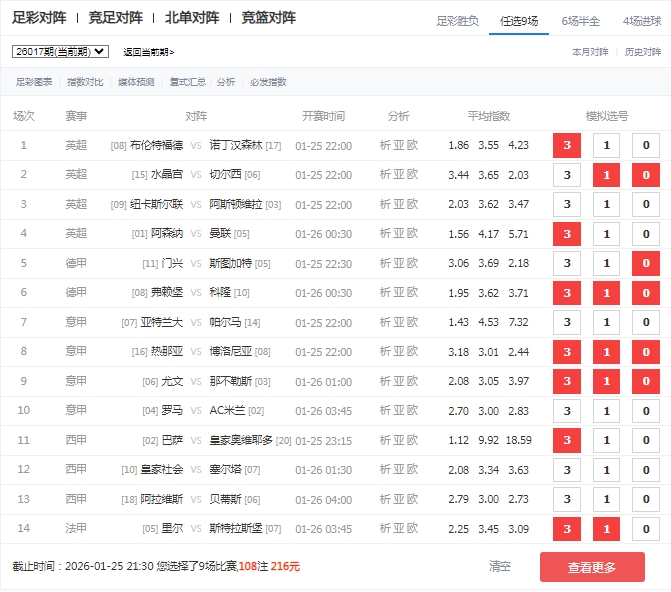Click the 返回当前期 link
This screenshot has width=671, height=592.
pos(148,52)
